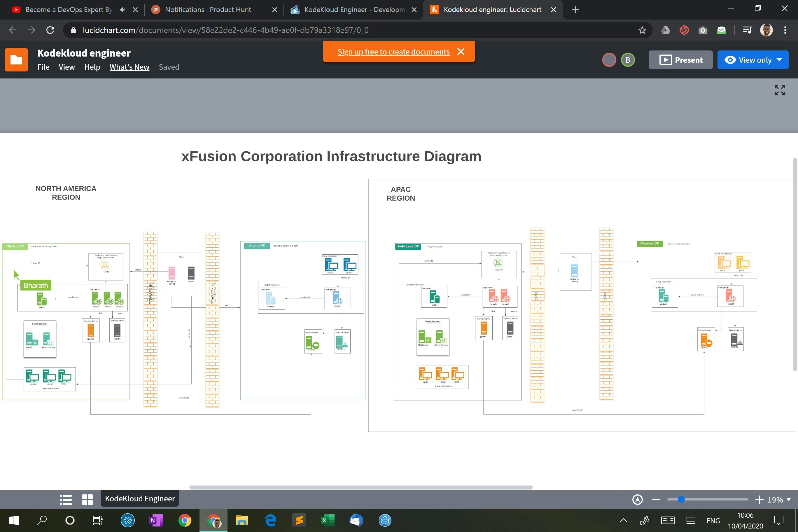This screenshot has height=532, width=798.
Task: Click the zoom slider handle
Action: (681, 499)
